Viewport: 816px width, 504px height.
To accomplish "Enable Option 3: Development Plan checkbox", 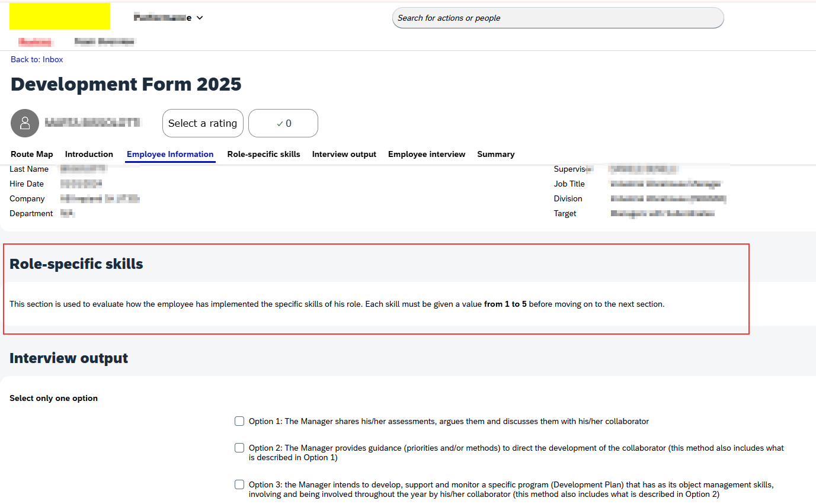I will pyautogui.click(x=239, y=484).
